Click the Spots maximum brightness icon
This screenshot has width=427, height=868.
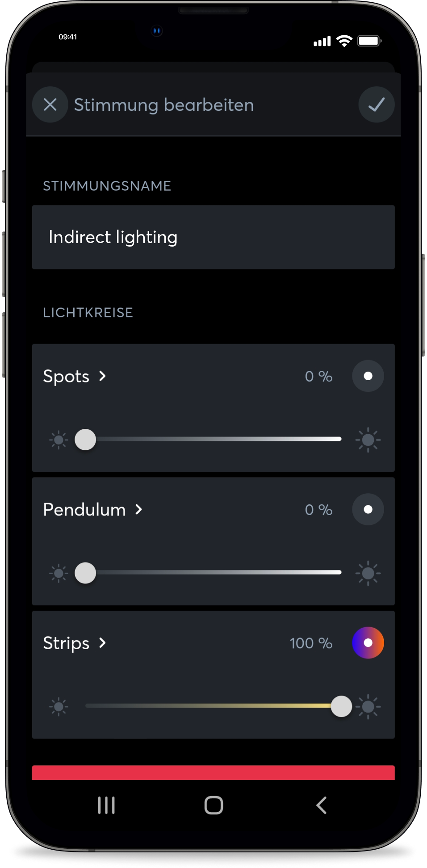click(x=368, y=440)
